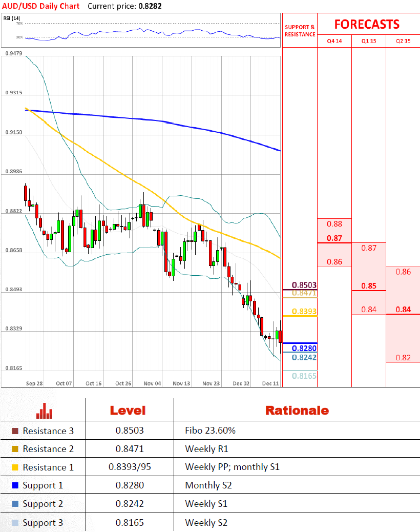The height and width of the screenshot is (532, 420).
Task: Click the Nov 23 date axis label
Action: [211, 383]
